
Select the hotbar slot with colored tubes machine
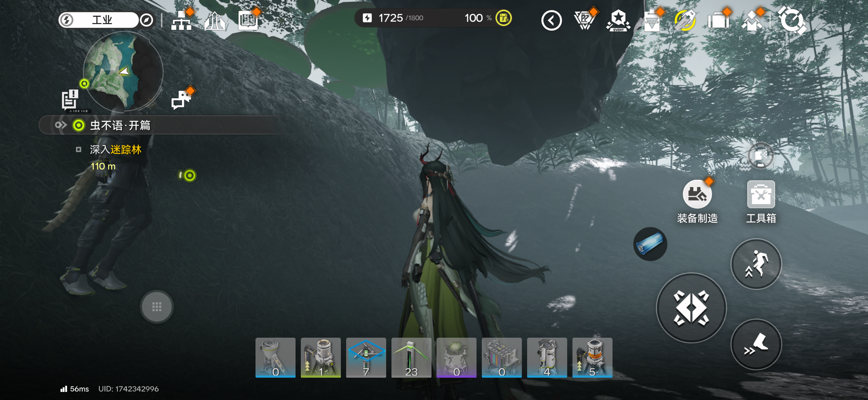(x=502, y=358)
